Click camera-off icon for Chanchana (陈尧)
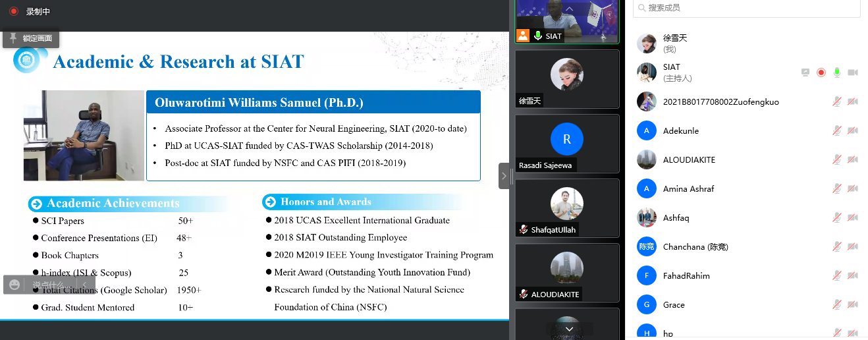This screenshot has height=340, width=868. (852, 246)
